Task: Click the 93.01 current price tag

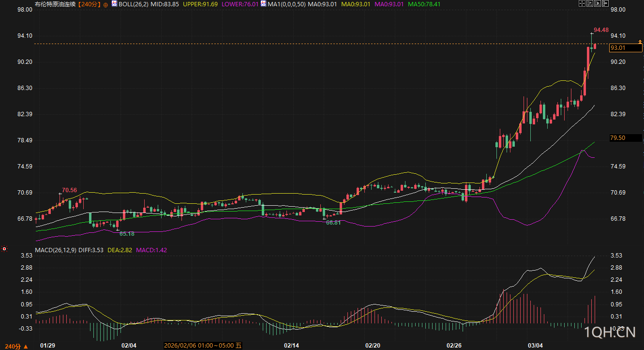Action: point(618,48)
